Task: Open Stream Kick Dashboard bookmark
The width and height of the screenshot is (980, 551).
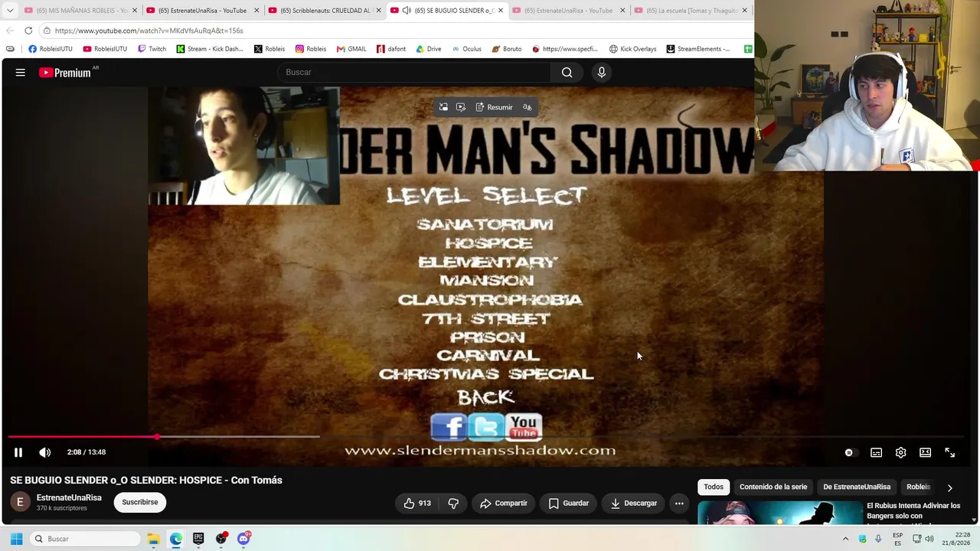Action: coord(210,49)
